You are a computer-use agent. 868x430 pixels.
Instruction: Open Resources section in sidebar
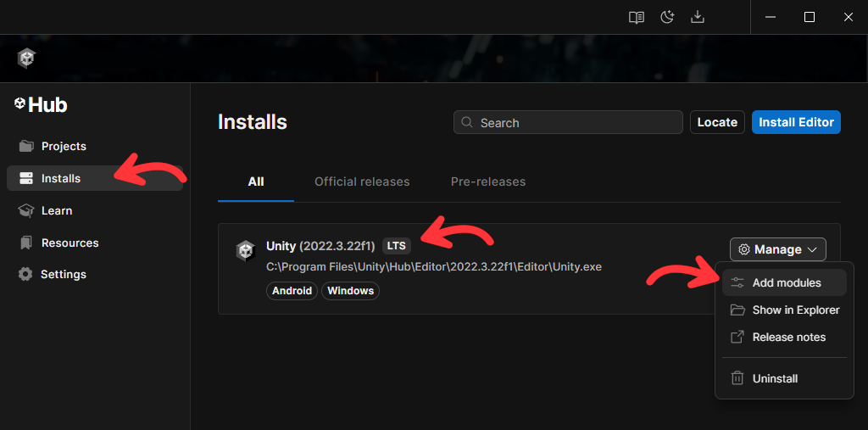95,243
